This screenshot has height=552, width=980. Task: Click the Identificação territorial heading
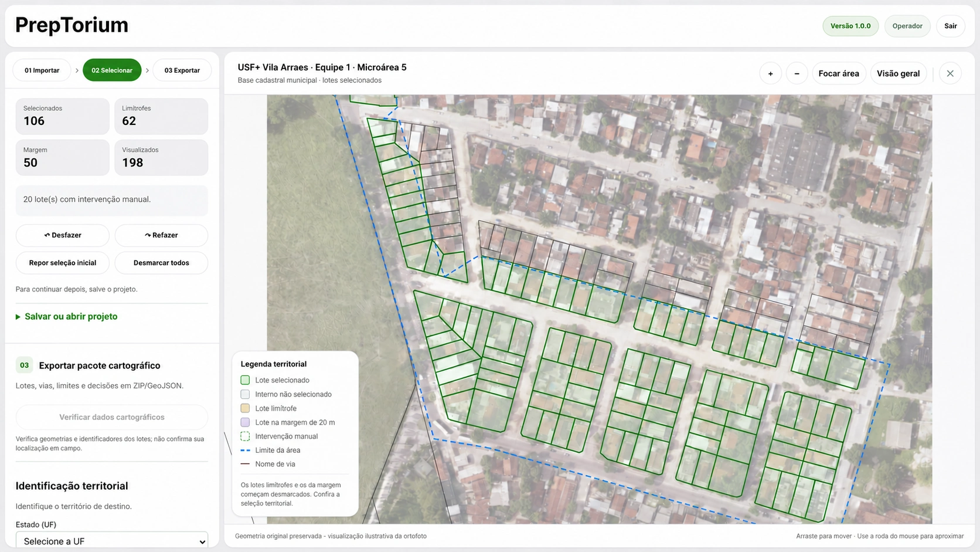tap(72, 486)
